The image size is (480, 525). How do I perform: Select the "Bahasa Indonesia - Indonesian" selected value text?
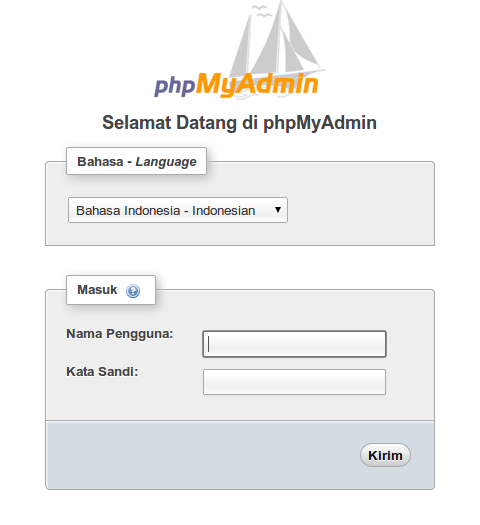[x=166, y=211]
